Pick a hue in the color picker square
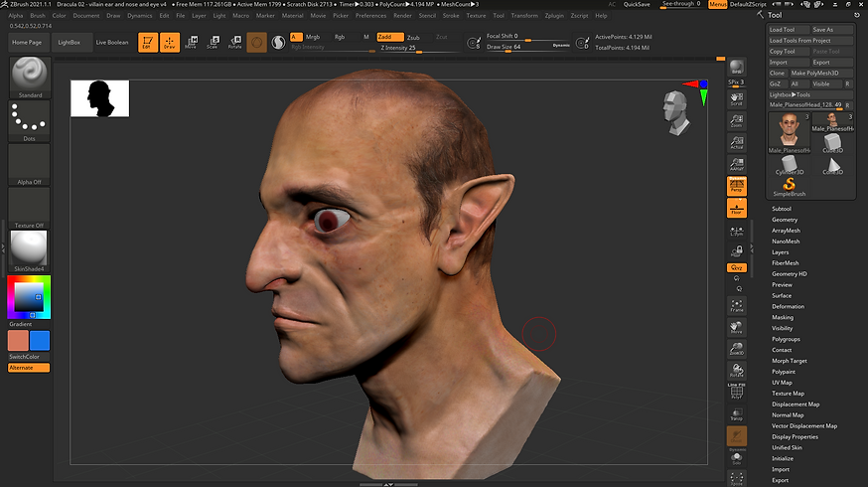 [x=30, y=297]
